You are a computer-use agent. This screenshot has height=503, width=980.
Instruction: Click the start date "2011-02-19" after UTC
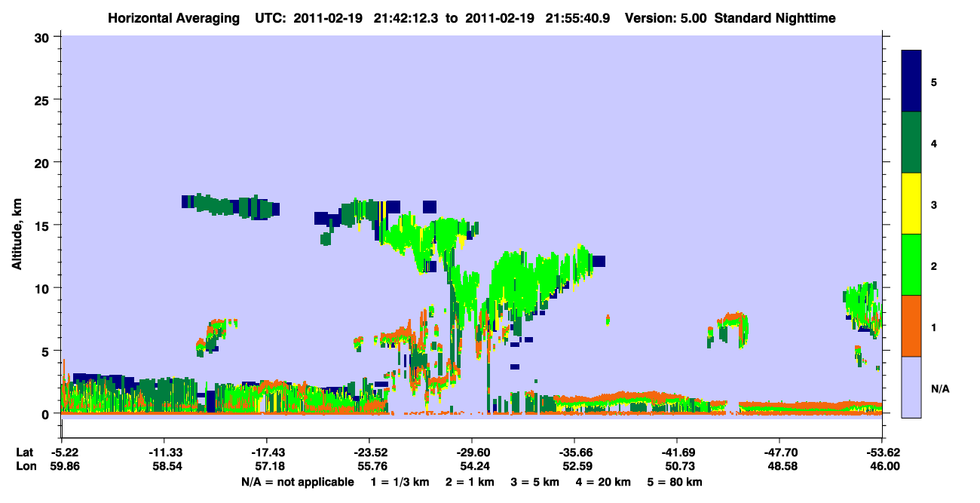pos(328,17)
